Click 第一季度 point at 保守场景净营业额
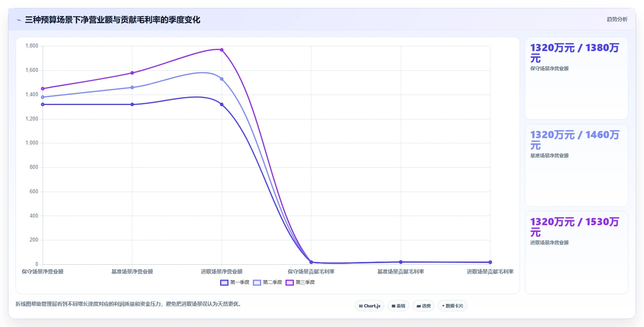This screenshot has height=327, width=644. click(x=43, y=105)
